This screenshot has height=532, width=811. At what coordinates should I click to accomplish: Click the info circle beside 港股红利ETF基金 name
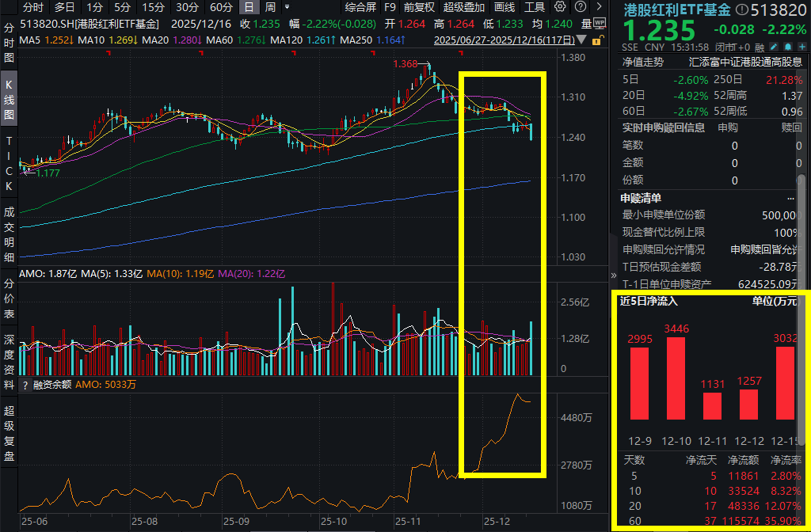(743, 9)
